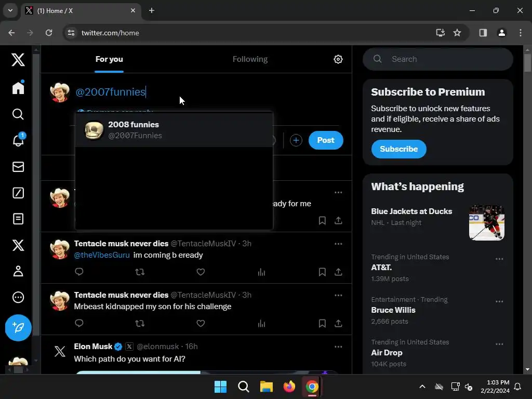Click the Post button
Screen dimensions: 532x399
[x=326, y=140]
